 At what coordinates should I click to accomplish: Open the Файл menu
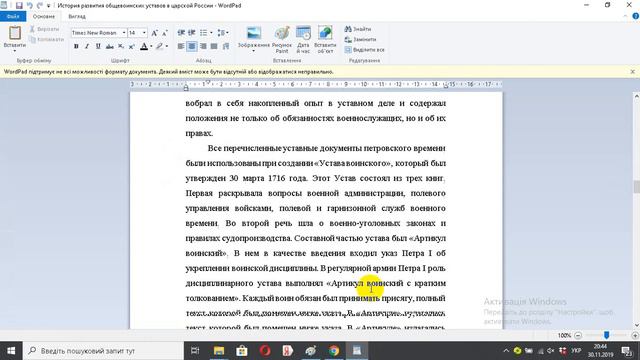click(x=13, y=16)
